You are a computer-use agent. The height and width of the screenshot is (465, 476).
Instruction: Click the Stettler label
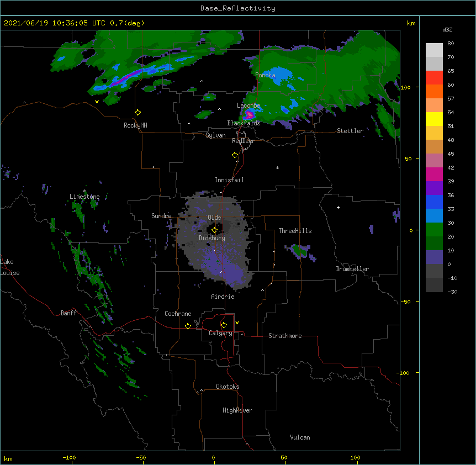tap(350, 131)
